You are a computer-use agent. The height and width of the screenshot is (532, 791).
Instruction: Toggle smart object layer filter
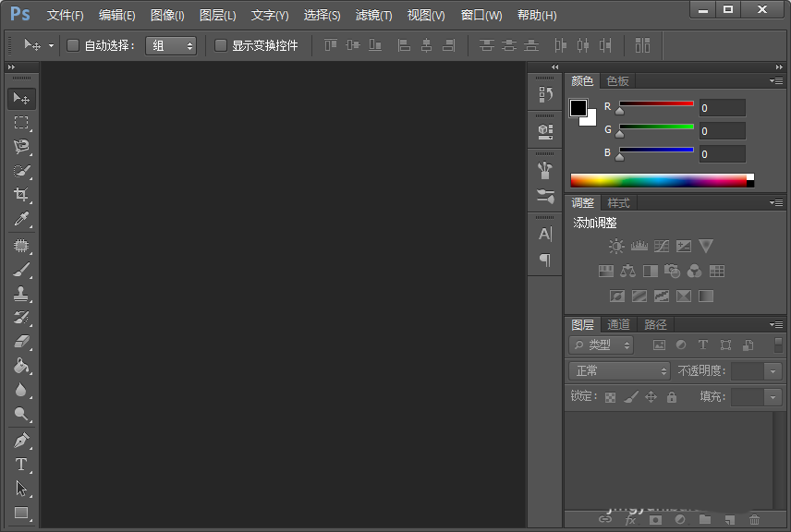[748, 345]
